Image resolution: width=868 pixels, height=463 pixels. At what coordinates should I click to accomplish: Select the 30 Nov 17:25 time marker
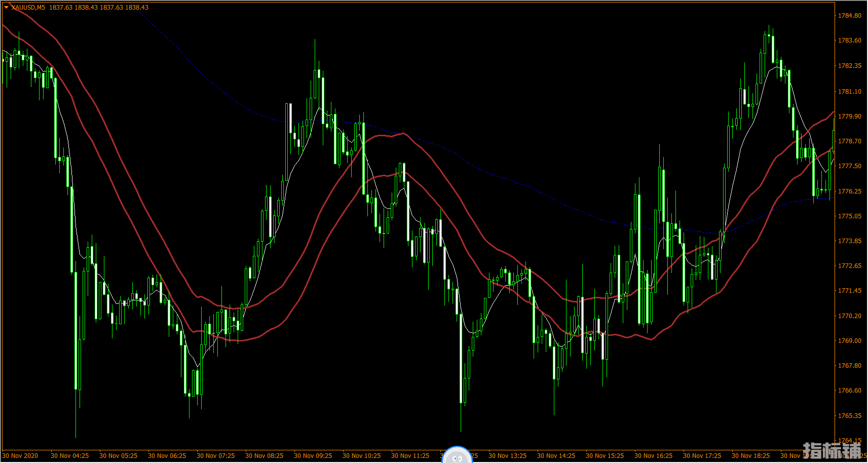pos(702,456)
